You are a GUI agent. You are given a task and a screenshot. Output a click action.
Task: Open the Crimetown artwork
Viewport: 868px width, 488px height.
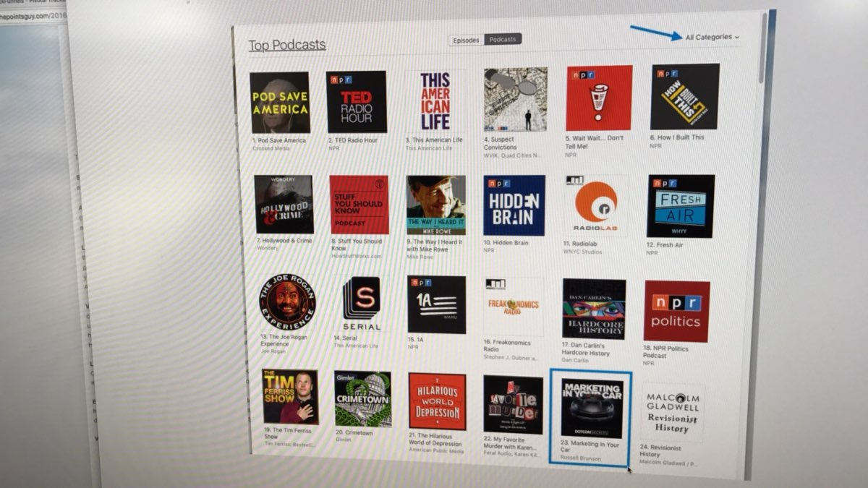362,399
